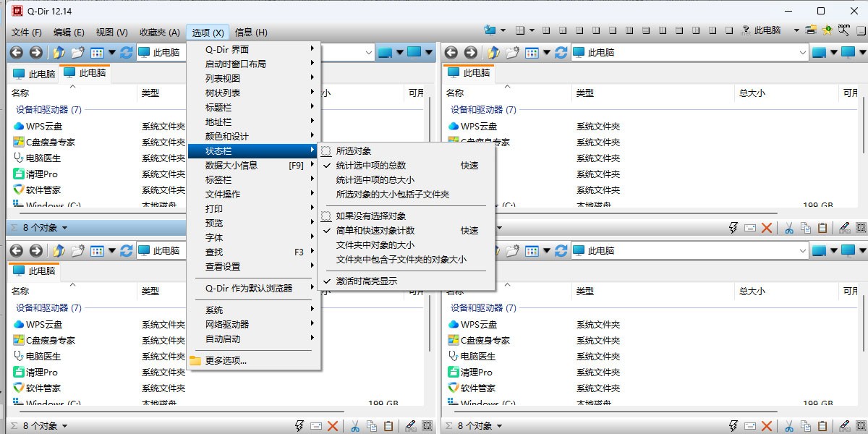Refresh the top-right pane
Screen dimensions: 868x434
click(561, 53)
